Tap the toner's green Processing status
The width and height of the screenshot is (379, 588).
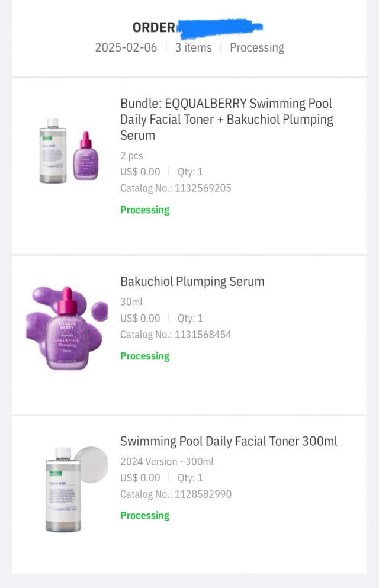point(144,515)
